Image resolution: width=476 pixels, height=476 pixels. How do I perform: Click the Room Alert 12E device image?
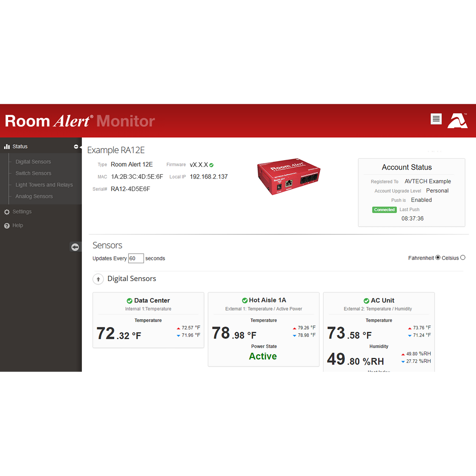pyautogui.click(x=289, y=176)
